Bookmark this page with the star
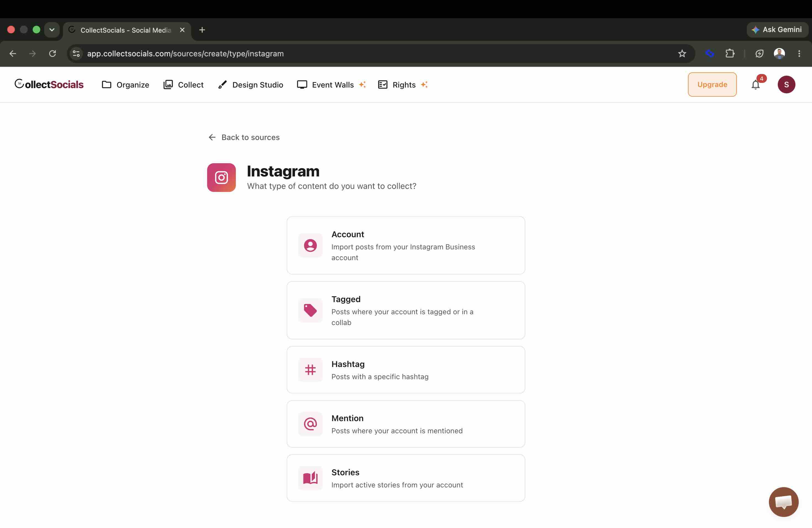 click(x=682, y=54)
